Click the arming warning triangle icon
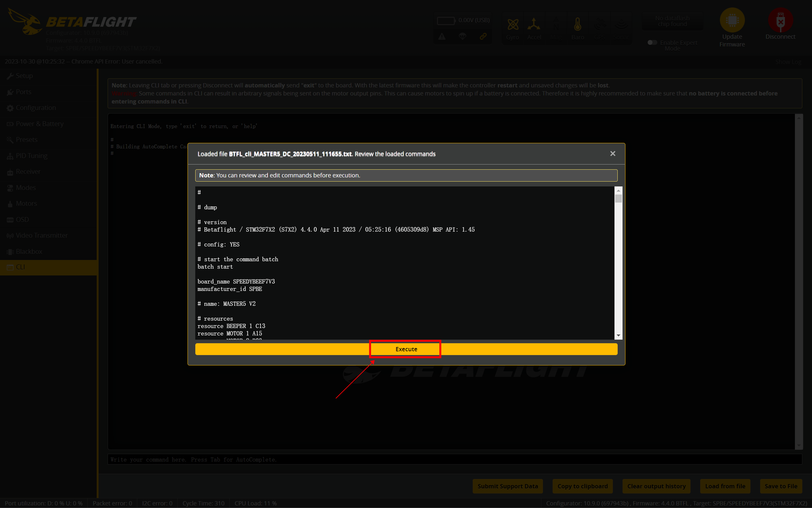 (x=442, y=36)
